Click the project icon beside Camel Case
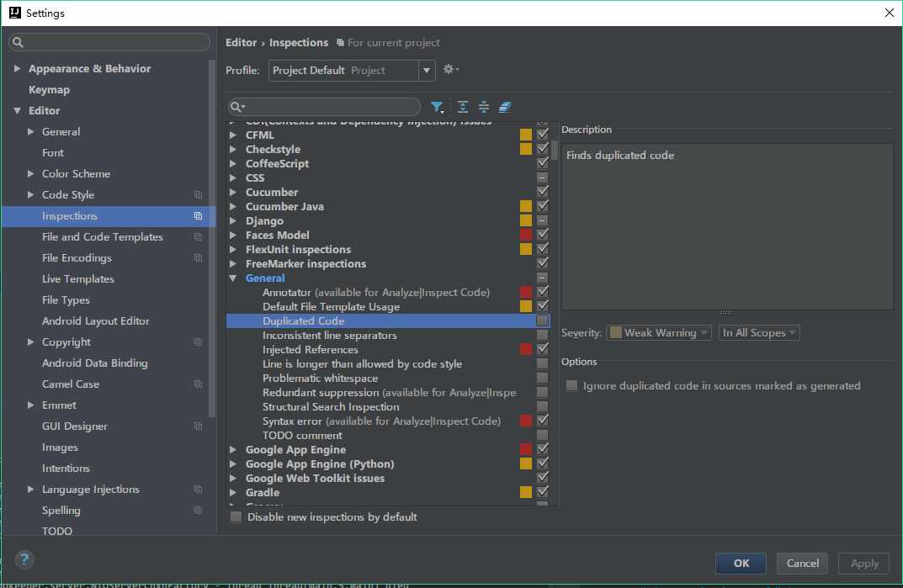Image resolution: width=903 pixels, height=588 pixels. click(198, 384)
